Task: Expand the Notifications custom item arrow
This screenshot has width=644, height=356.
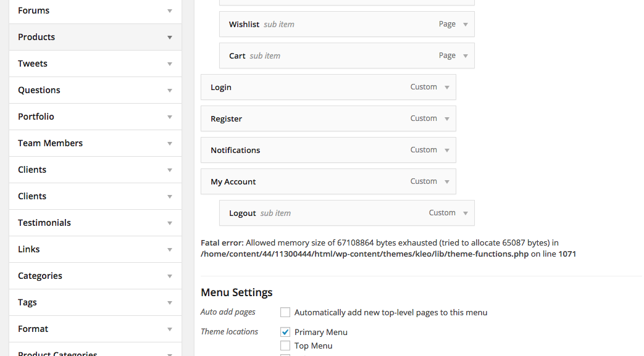Action: (x=446, y=151)
